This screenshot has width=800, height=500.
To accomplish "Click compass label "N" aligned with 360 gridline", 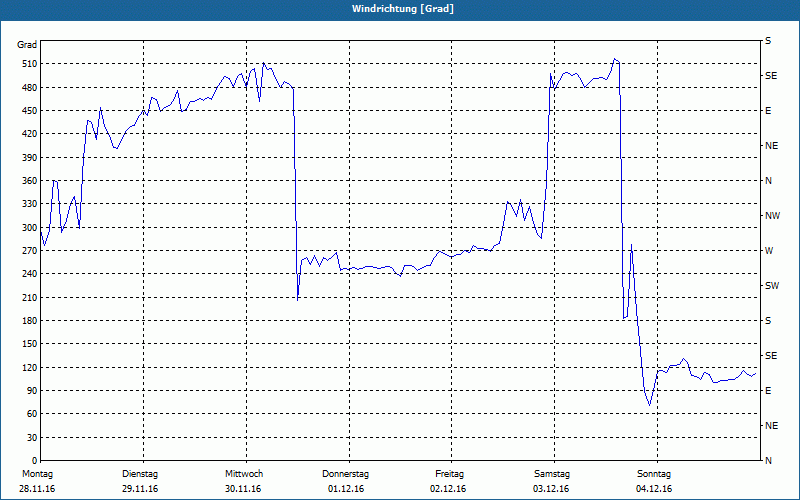I will [768, 181].
